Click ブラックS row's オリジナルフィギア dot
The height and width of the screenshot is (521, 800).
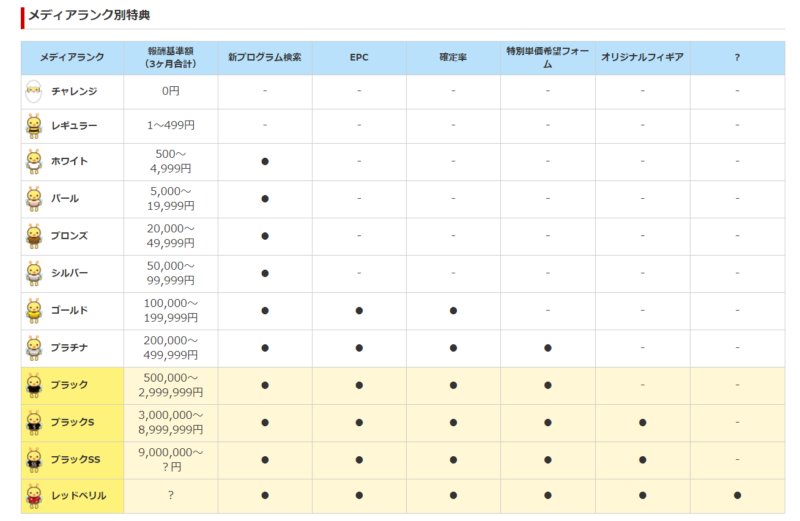(642, 422)
